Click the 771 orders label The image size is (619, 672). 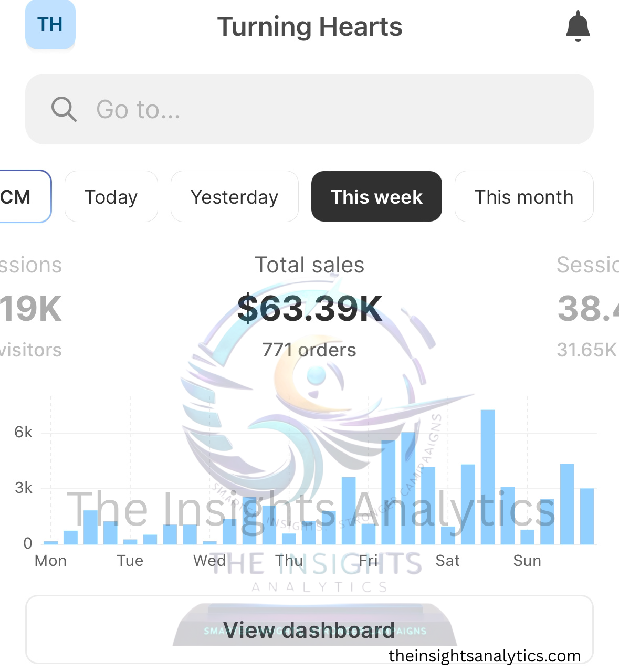click(x=309, y=350)
